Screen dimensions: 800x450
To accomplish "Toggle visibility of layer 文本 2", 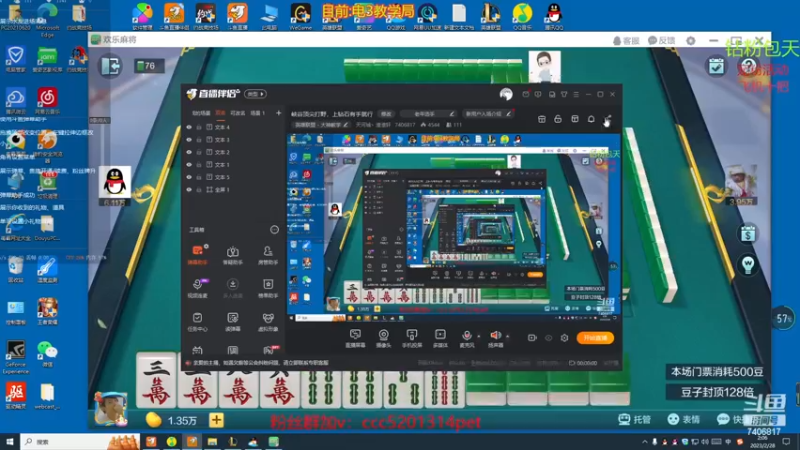I will tap(189, 152).
